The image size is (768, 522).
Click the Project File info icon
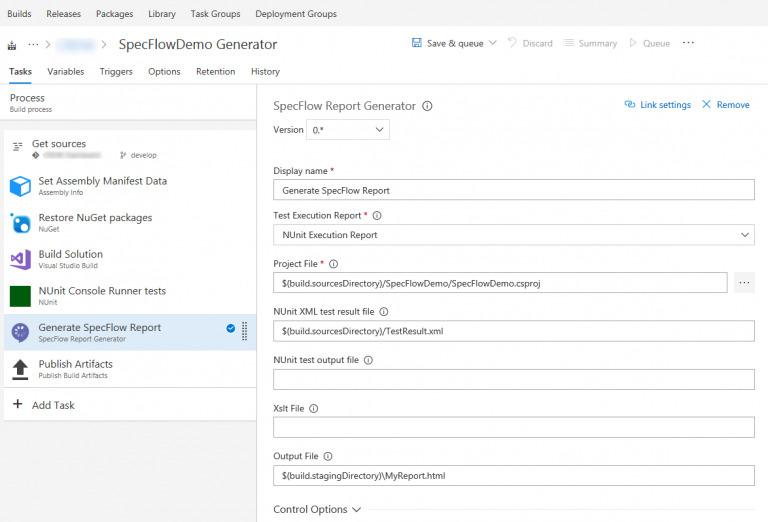[x=334, y=264]
